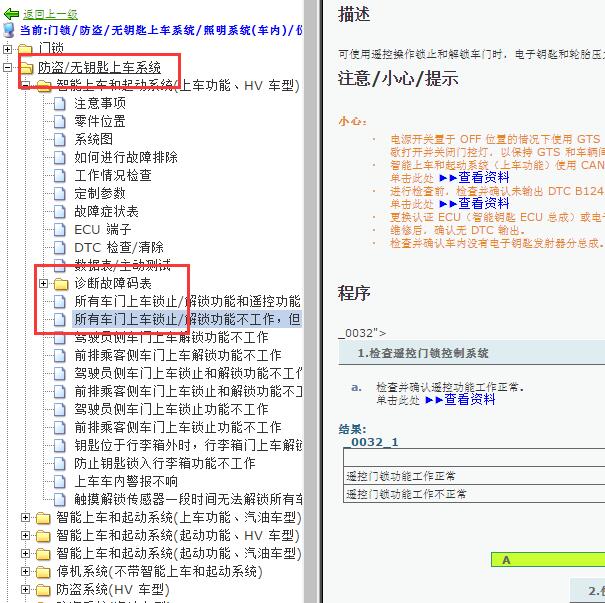The height and width of the screenshot is (603, 605).
Task: Expand the 诊断故障码表 folder node
Action: (43, 284)
